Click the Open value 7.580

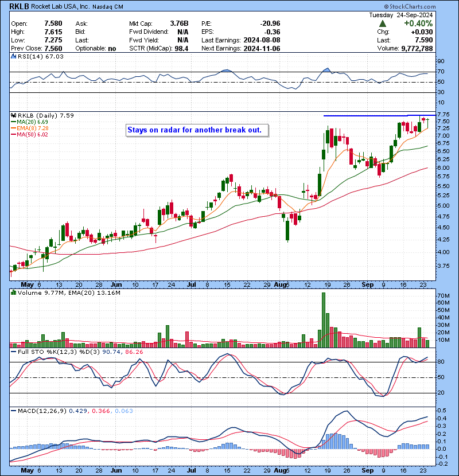tap(53, 24)
